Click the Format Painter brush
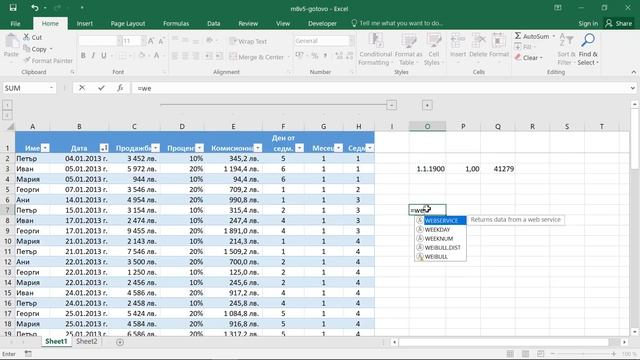Image resolution: width=640 pixels, height=360 pixels. pyautogui.click(x=27, y=60)
